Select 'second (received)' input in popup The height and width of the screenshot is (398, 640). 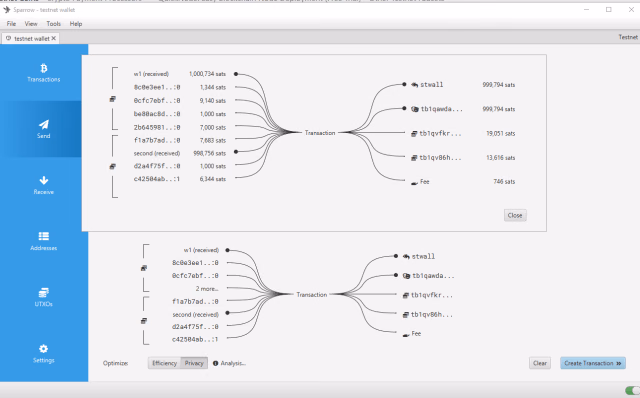pos(157,153)
